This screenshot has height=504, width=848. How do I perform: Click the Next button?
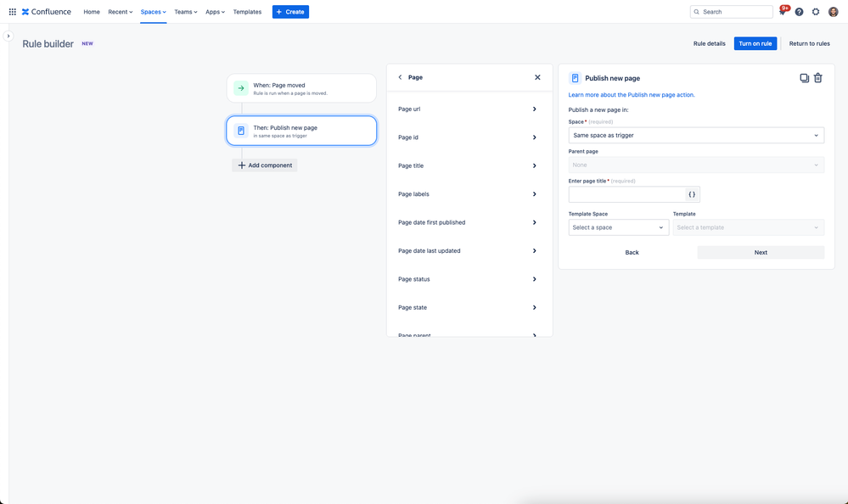click(x=761, y=253)
